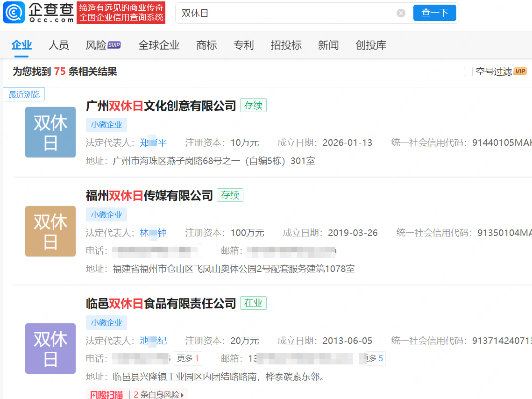The height and width of the screenshot is (399, 532).
Task: Open 福州双休日传媒有限公司 company page
Action: [149, 196]
